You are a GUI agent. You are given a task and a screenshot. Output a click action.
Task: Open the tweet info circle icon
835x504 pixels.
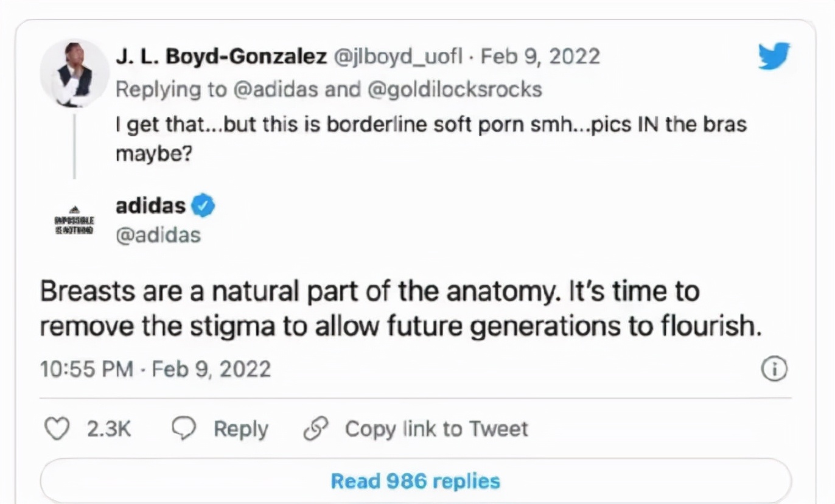774,369
